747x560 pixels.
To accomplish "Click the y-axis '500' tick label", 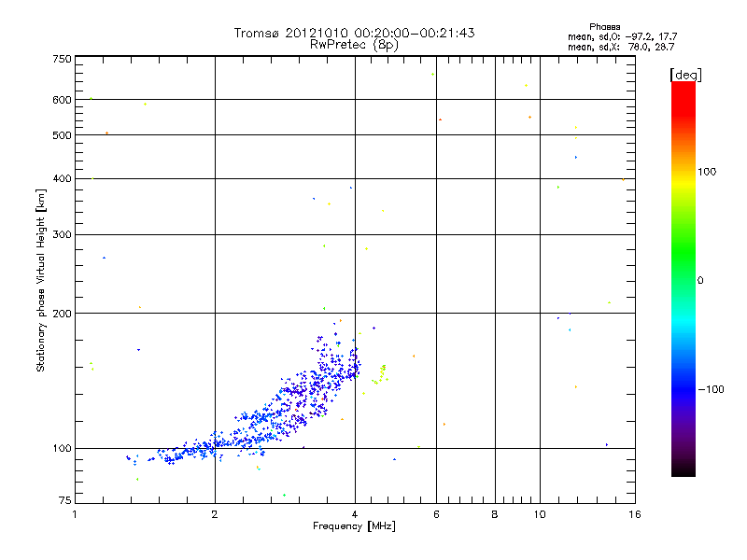I will pyautogui.click(x=62, y=135).
